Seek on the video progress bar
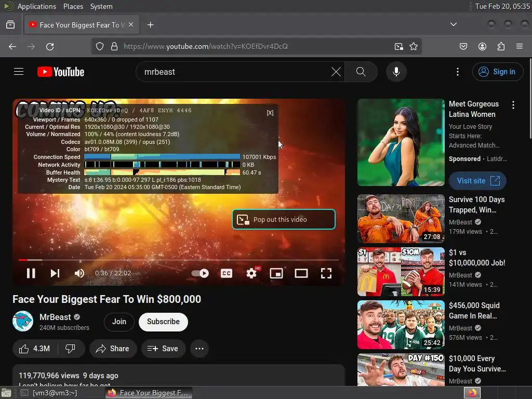This screenshot has height=399, width=532. click(179, 260)
